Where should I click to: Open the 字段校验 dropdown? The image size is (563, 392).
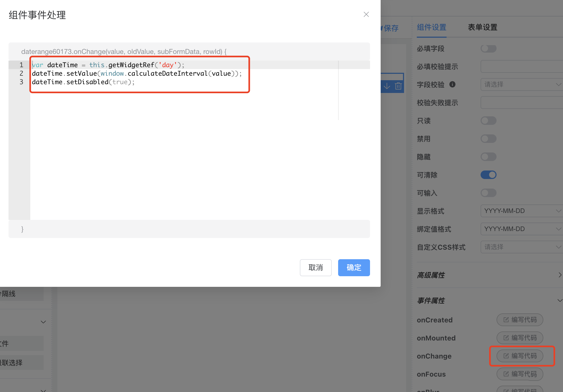click(522, 84)
